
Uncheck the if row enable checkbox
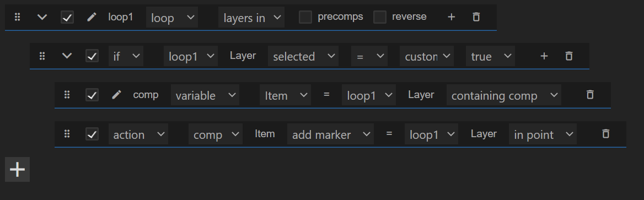pyautogui.click(x=92, y=56)
